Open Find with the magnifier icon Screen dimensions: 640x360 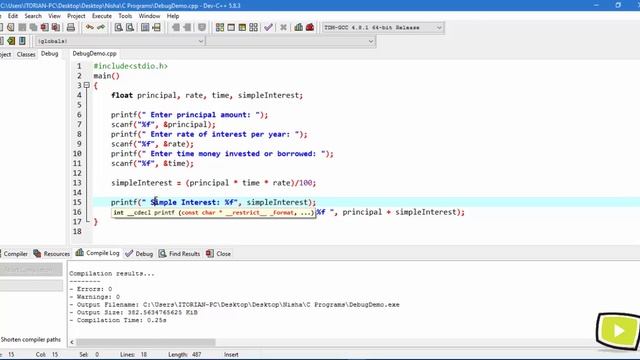(118, 27)
